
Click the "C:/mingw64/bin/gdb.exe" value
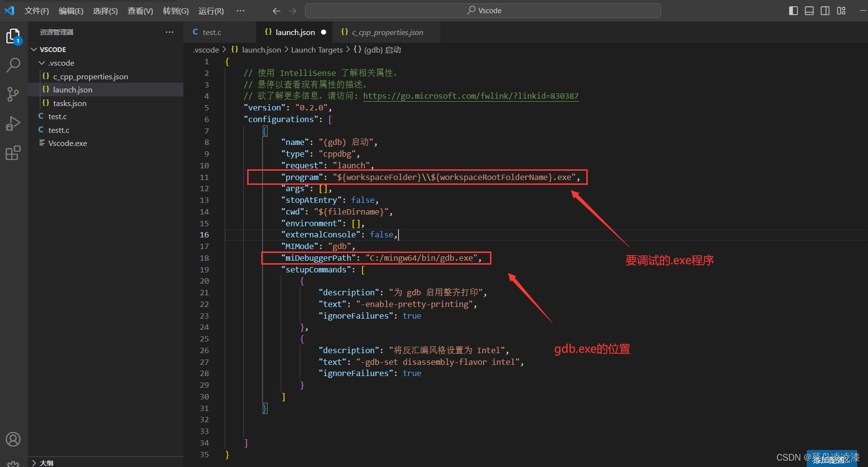(421, 258)
